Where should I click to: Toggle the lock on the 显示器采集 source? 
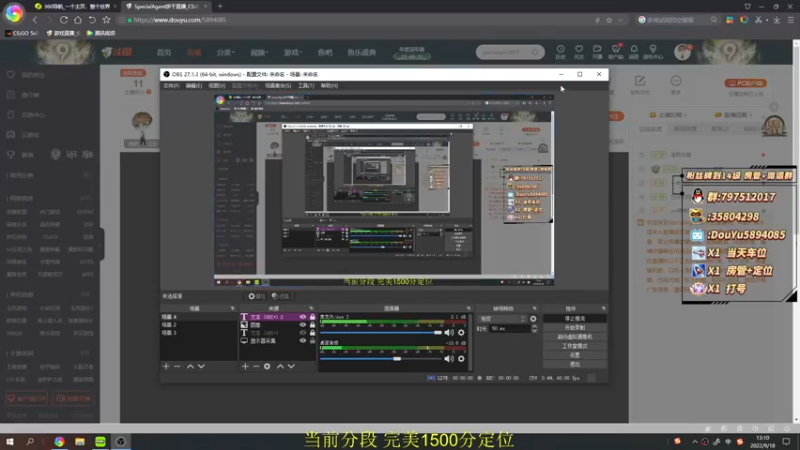pyautogui.click(x=312, y=340)
